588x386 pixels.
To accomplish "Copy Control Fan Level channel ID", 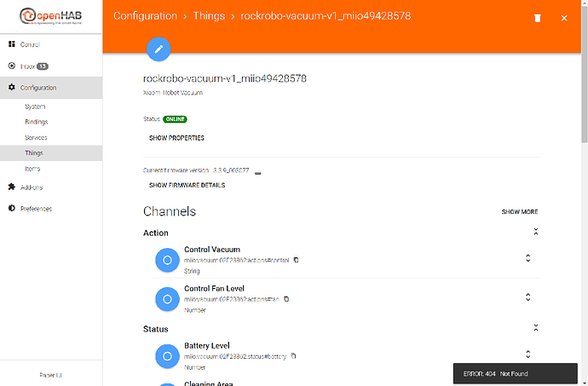I will 286,299.
